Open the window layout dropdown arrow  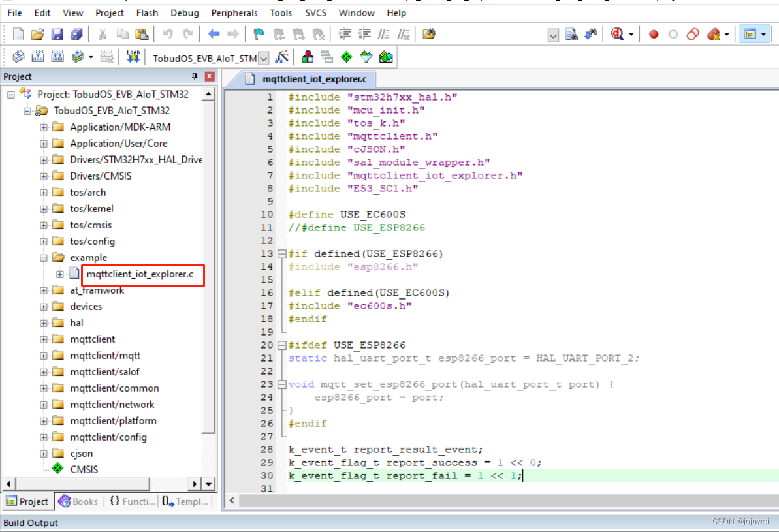763,35
